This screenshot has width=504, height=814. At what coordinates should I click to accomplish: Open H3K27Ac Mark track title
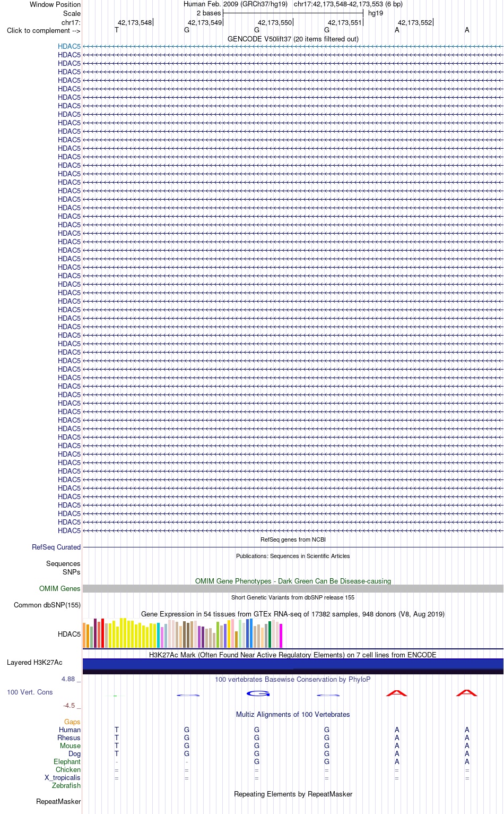(293, 655)
